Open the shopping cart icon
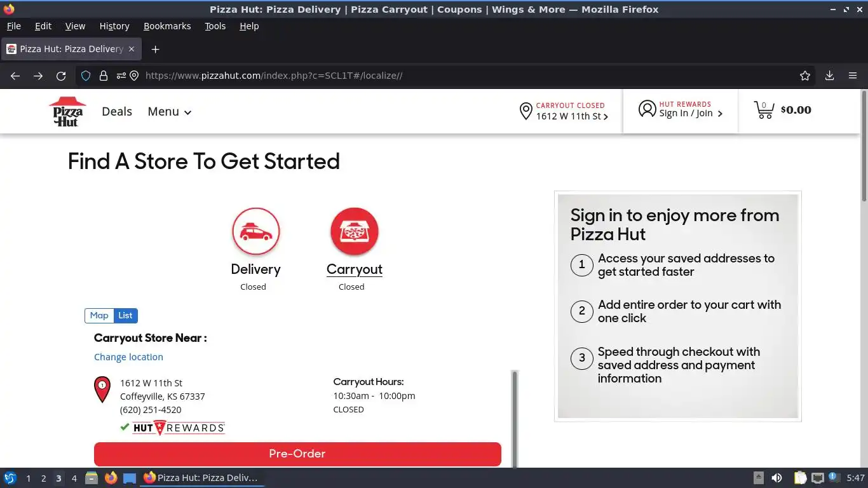Viewport: 868px width, 488px height. (764, 110)
